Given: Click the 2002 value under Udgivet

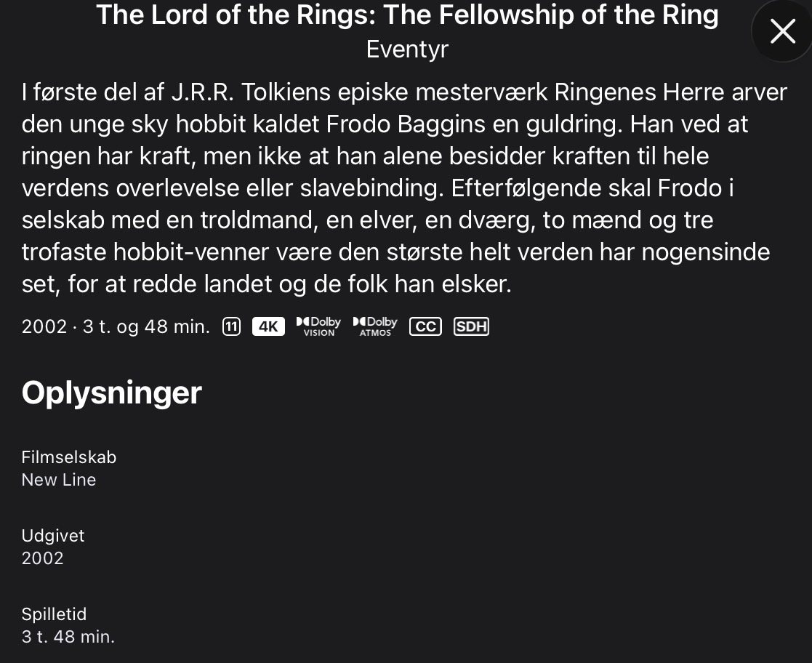Looking at the screenshot, I should click(x=43, y=558).
